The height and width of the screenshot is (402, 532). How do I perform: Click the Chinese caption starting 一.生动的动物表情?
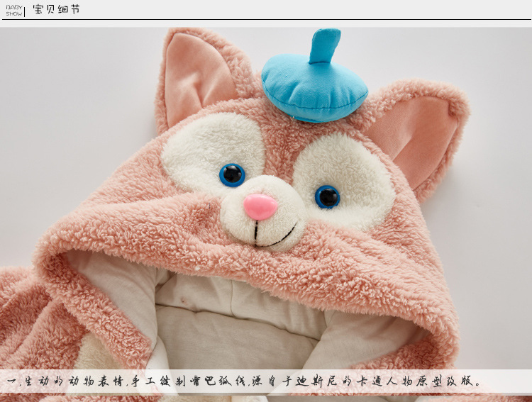click(244, 381)
